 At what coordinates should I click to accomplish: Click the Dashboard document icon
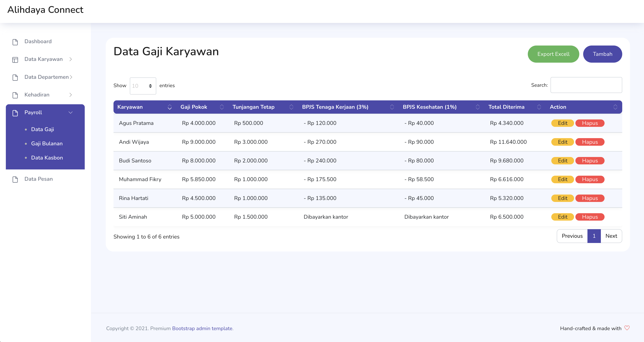coord(15,42)
